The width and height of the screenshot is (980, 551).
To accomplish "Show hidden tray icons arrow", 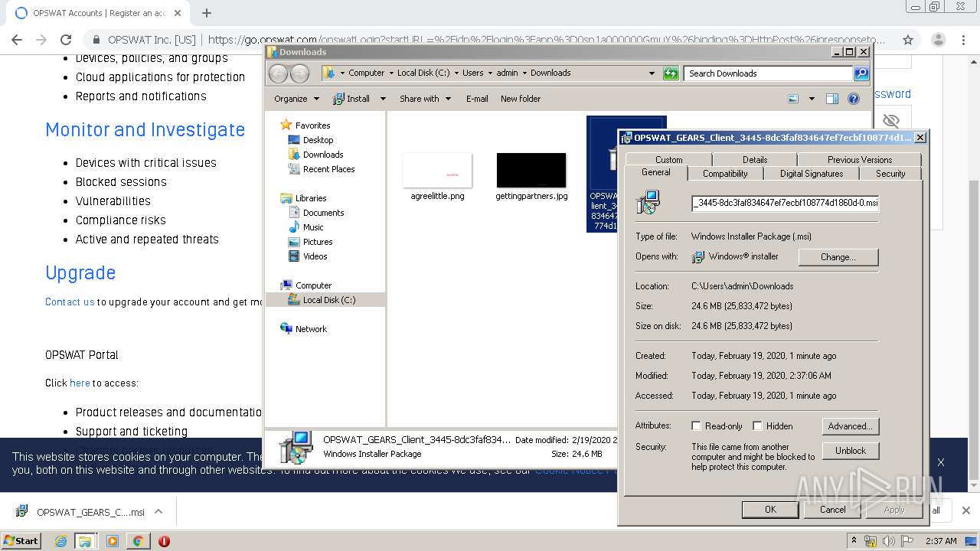I will (x=854, y=541).
